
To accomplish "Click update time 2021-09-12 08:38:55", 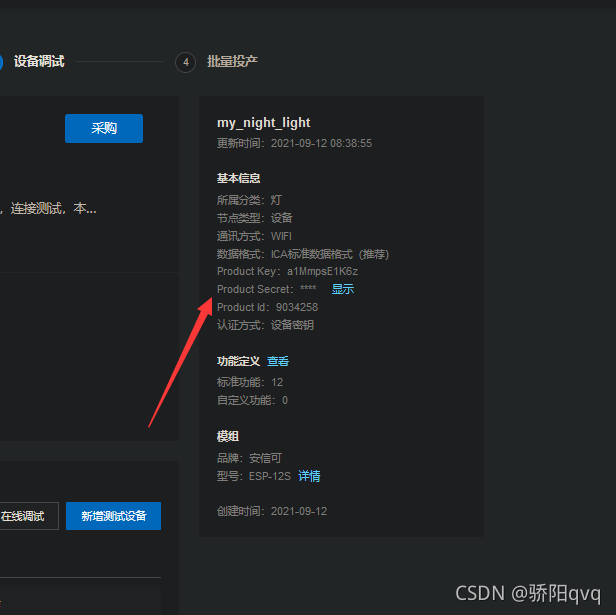I will pos(321,143).
